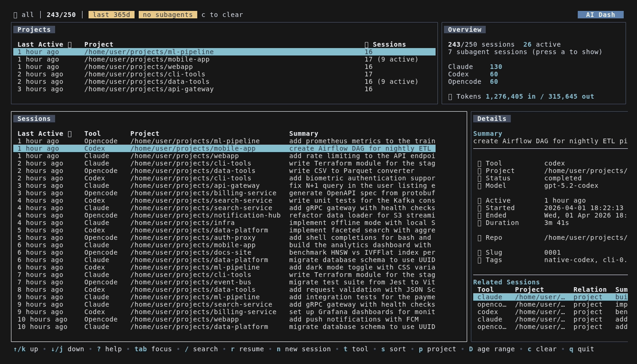
Task: Click the Repo field icon in Details
Action: [x=480, y=238]
